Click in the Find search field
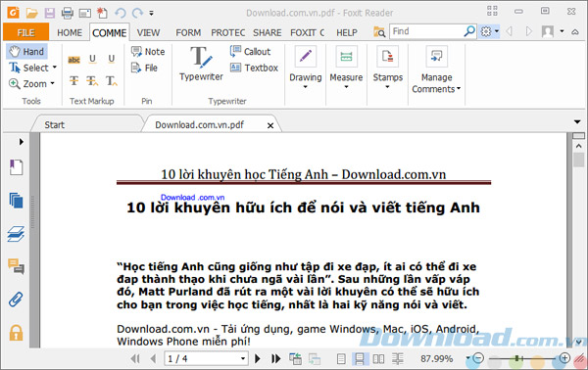 coord(426,31)
